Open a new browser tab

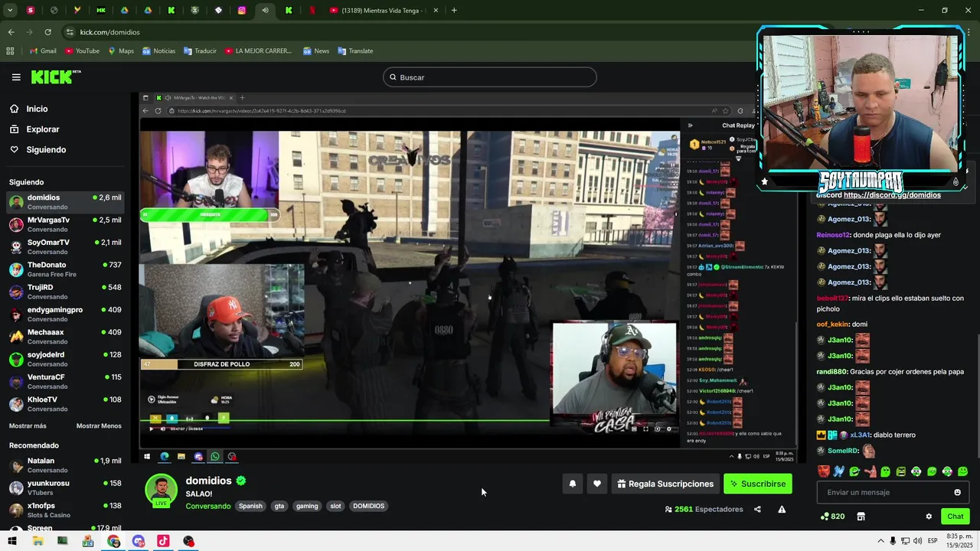coord(454,11)
